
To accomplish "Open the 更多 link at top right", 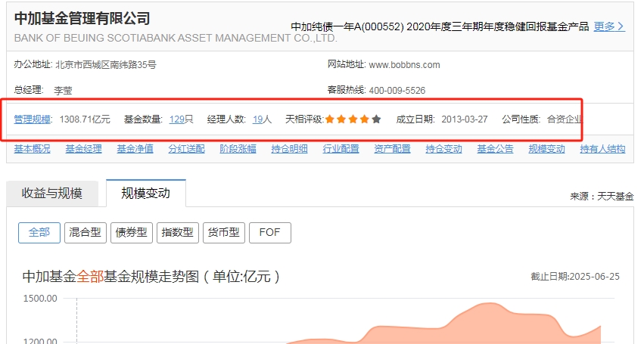I will (609, 26).
